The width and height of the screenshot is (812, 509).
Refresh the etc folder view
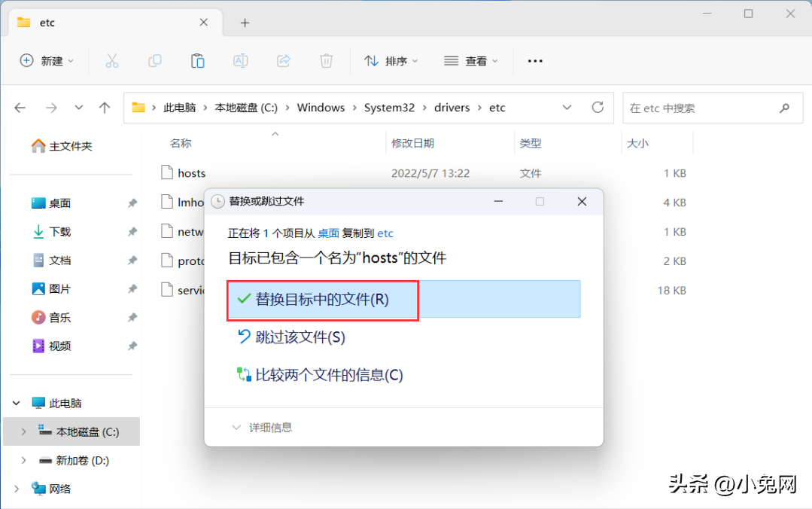[598, 108]
